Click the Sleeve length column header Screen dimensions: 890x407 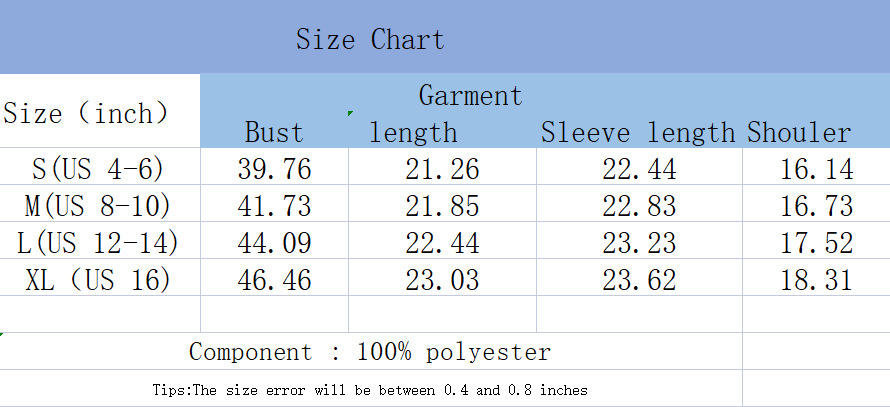pyautogui.click(x=638, y=132)
